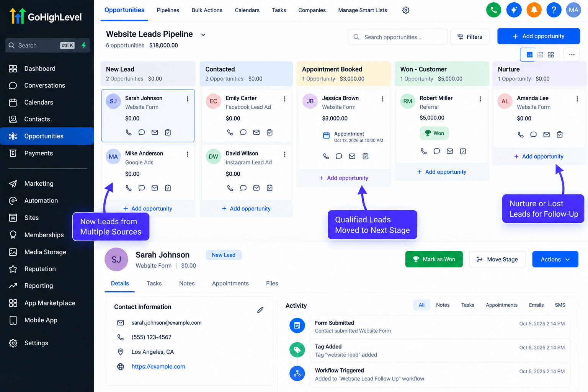Click the Move Stage button
588x392 pixels.
497,260
